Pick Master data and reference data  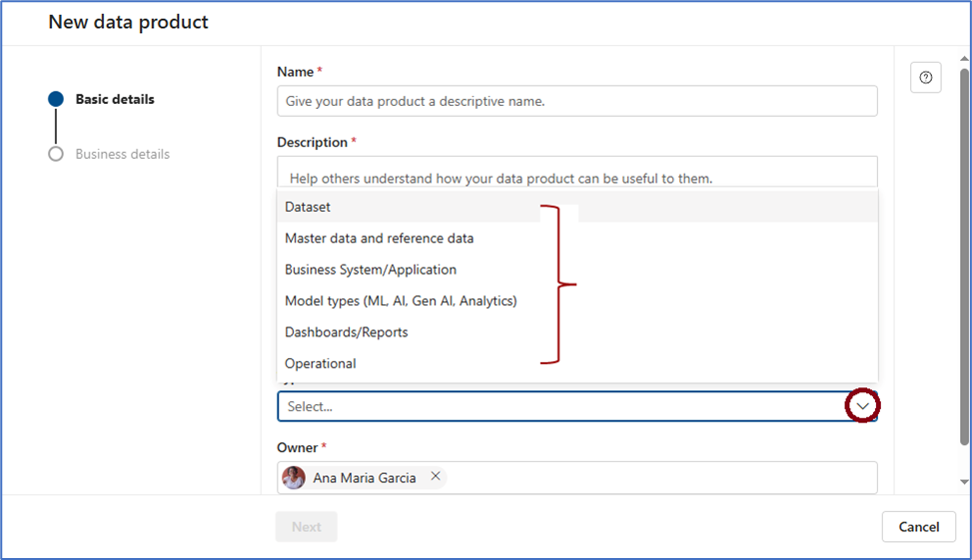(x=577, y=239)
